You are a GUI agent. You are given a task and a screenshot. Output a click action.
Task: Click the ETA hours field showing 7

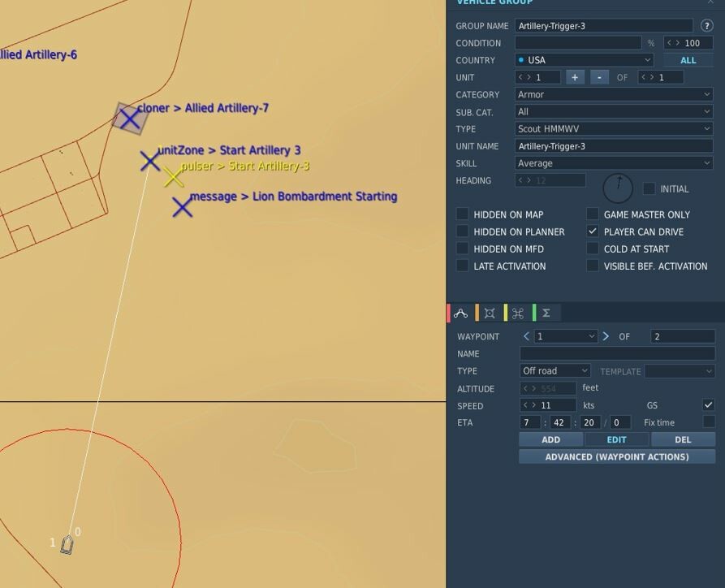point(530,422)
